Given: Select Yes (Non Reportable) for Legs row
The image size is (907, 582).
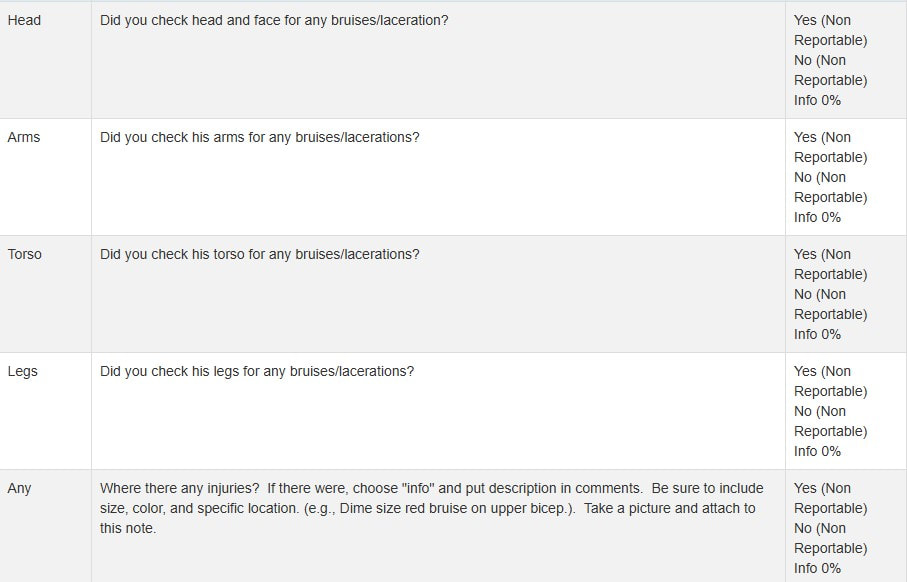Looking at the screenshot, I should (x=830, y=381).
